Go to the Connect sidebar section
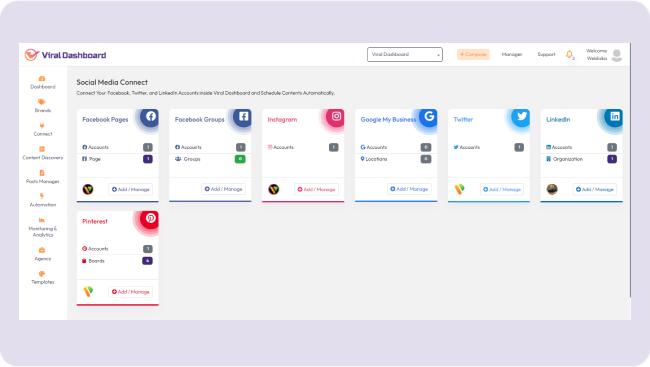The height and width of the screenshot is (367, 650). coord(42,130)
